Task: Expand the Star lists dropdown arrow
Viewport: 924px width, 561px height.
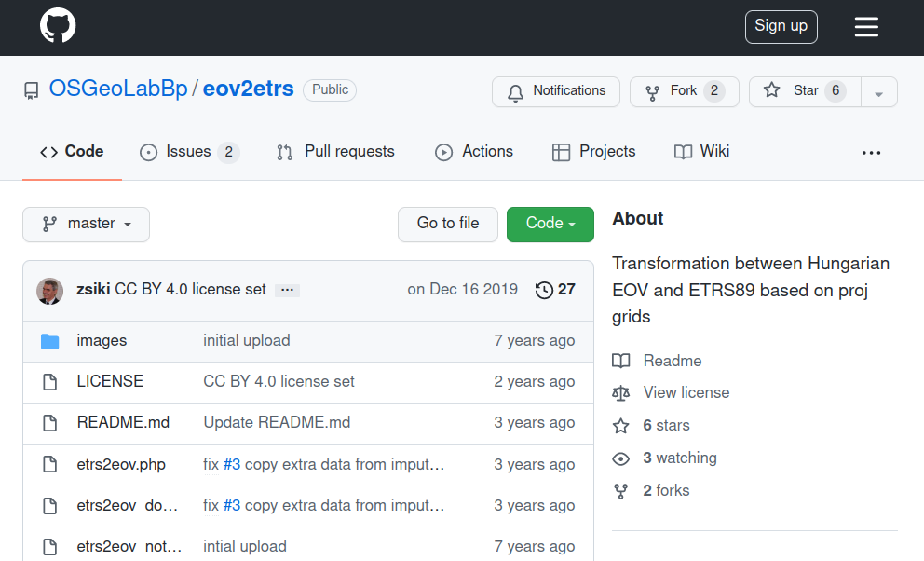Action: [878, 92]
